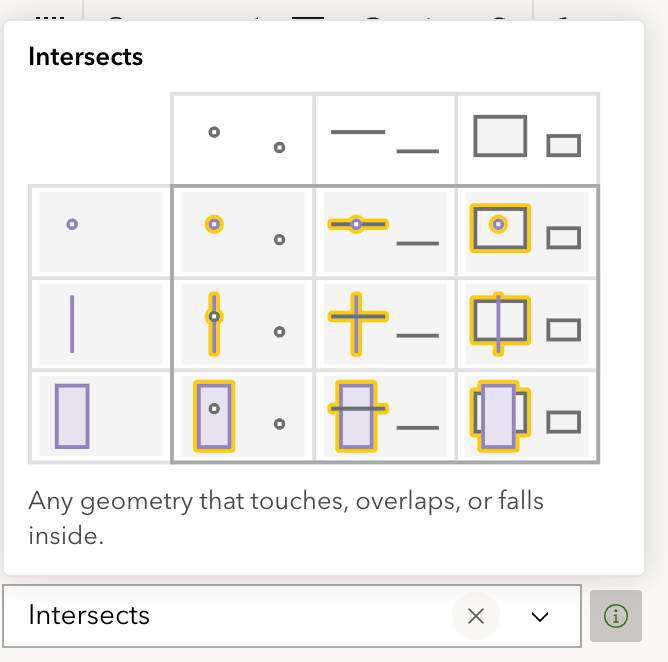Select the point-on-line diagram cell

[x=385, y=232]
